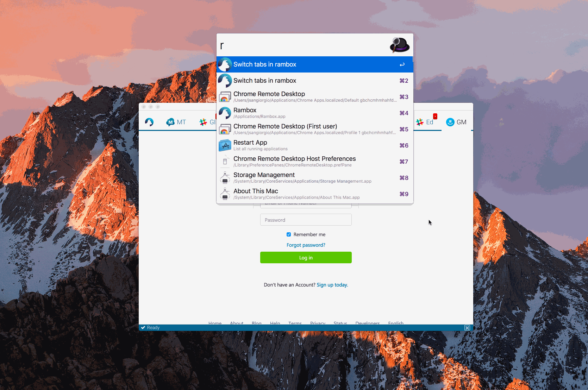Screen dimensions: 588x390
Task: Click the Rambox icon in second result row
Action: pyautogui.click(x=225, y=81)
